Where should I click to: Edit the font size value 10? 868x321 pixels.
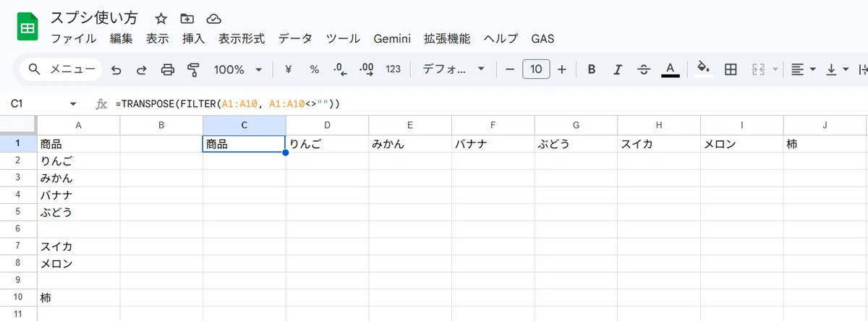(x=536, y=69)
